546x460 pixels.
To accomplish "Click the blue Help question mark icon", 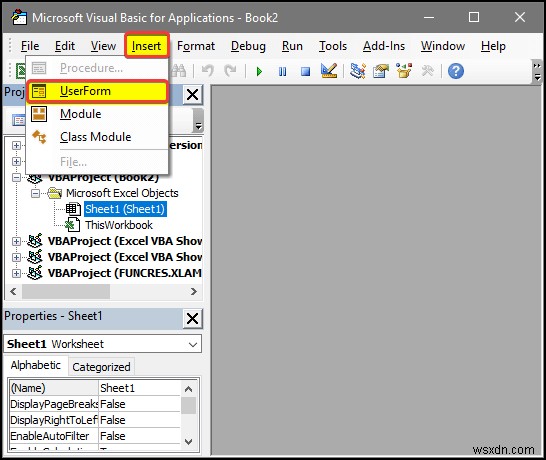I will 456,71.
